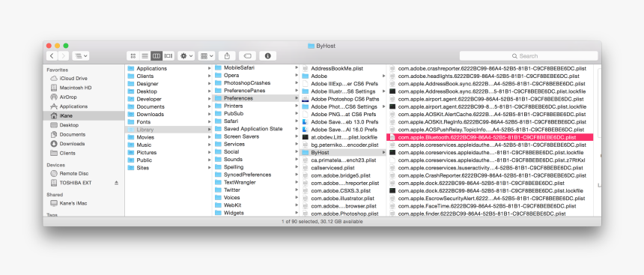Select the com.apple.EscrowSecurityAlert plist file
This screenshot has width=644, height=275.
(490, 199)
